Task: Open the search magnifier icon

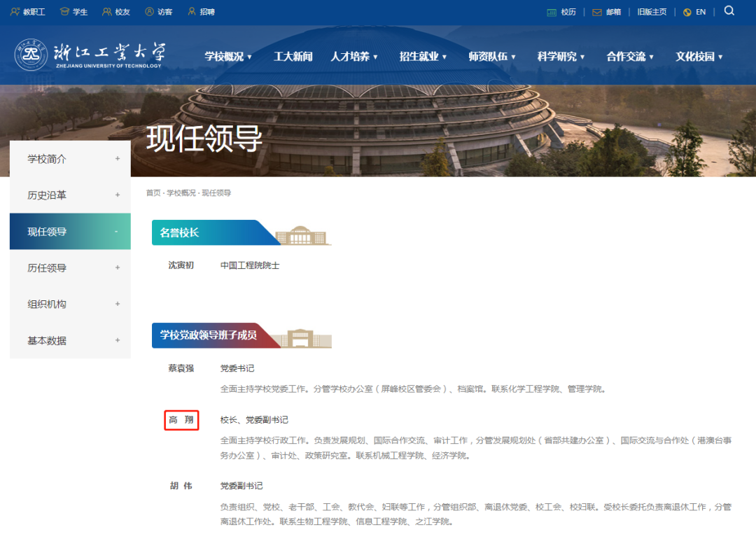Action: (x=729, y=12)
